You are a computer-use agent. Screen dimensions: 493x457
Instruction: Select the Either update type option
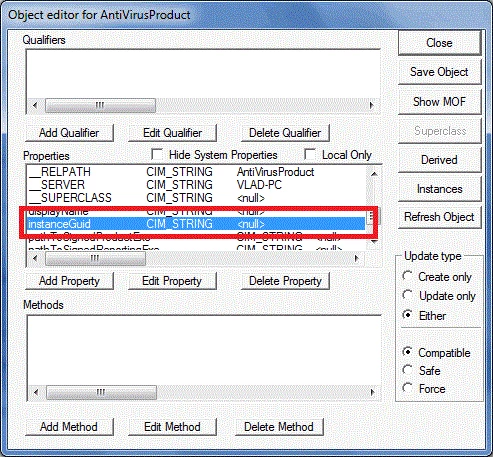[407, 314]
